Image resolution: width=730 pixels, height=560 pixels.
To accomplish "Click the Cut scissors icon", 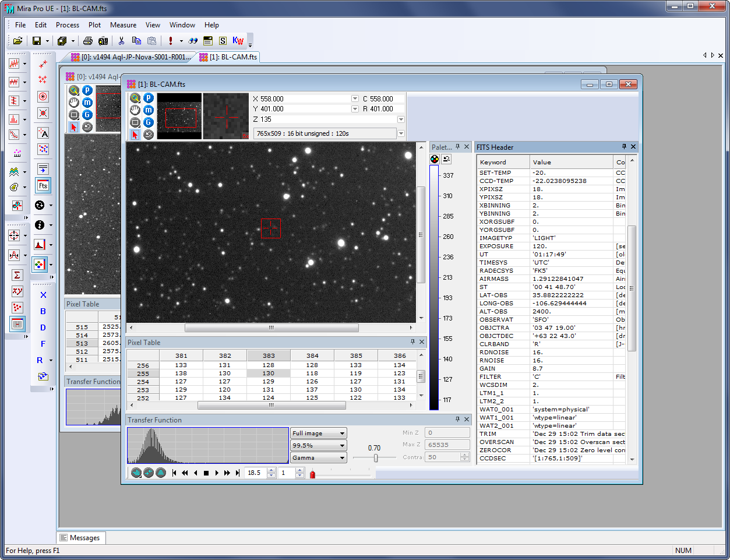I will coord(121,41).
